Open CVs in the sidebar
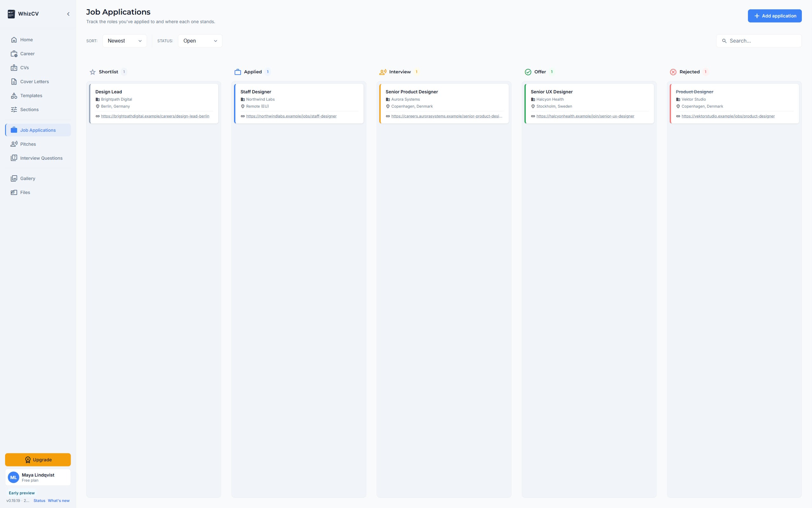 (x=38, y=68)
